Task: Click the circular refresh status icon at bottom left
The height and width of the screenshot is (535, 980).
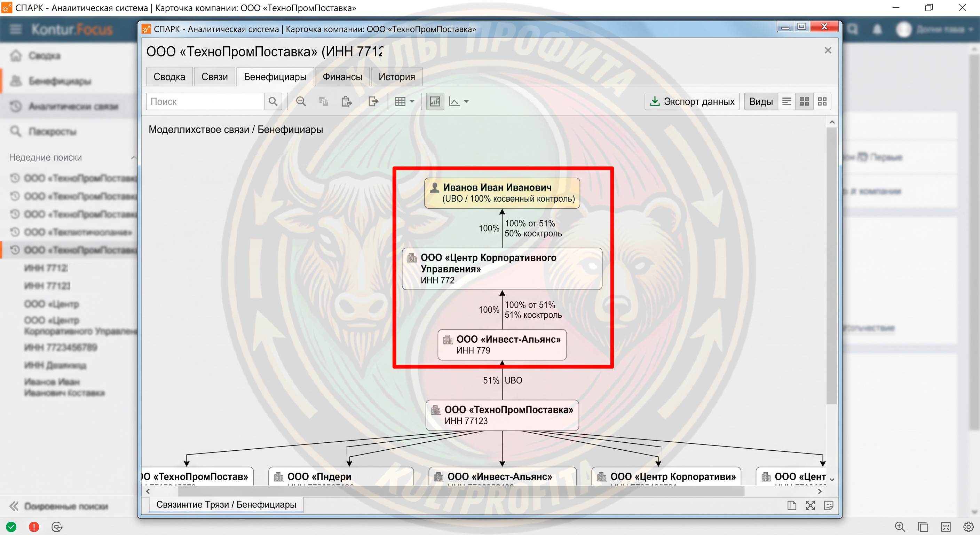Action: [57, 527]
